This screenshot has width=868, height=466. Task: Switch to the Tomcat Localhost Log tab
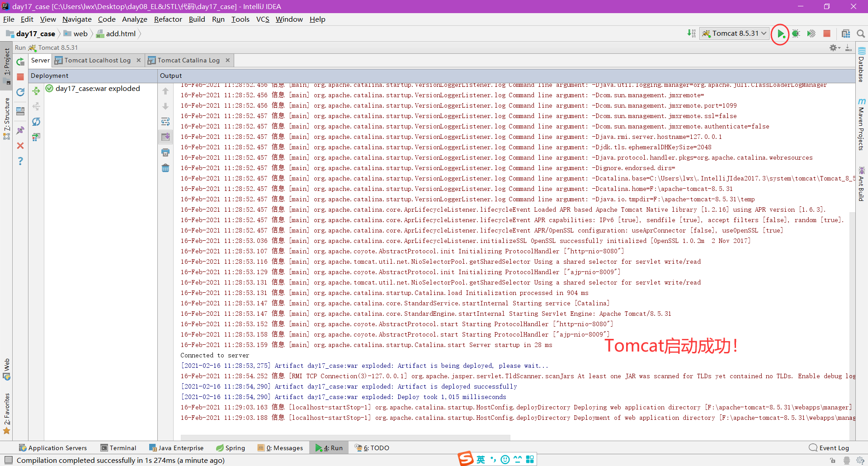(x=97, y=60)
